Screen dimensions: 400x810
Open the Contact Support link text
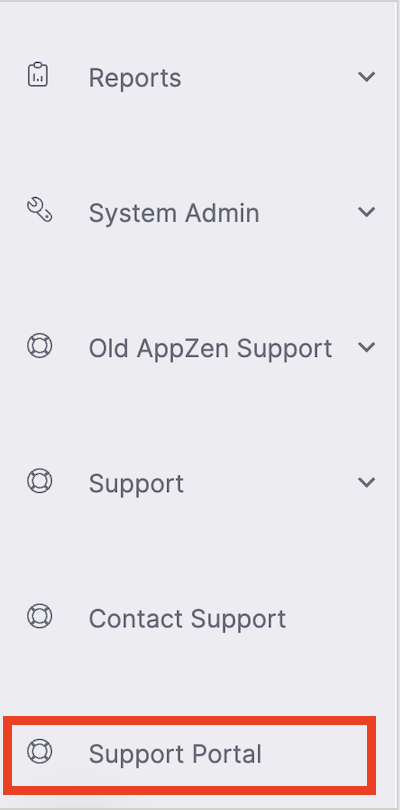click(187, 619)
